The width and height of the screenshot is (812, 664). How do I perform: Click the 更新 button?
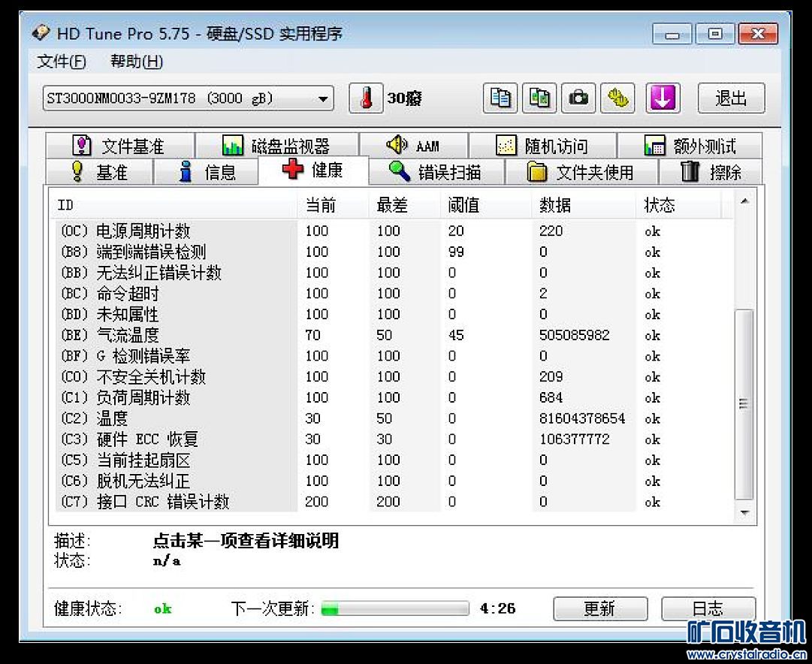click(x=600, y=608)
